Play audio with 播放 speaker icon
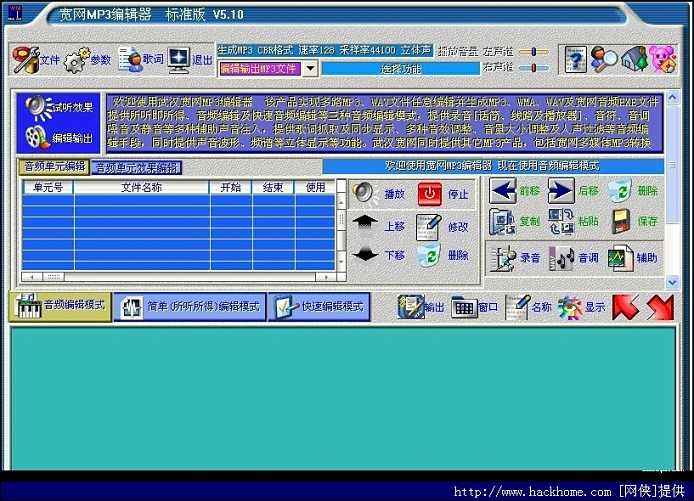Viewport: 694px width, 501px height. (x=365, y=193)
